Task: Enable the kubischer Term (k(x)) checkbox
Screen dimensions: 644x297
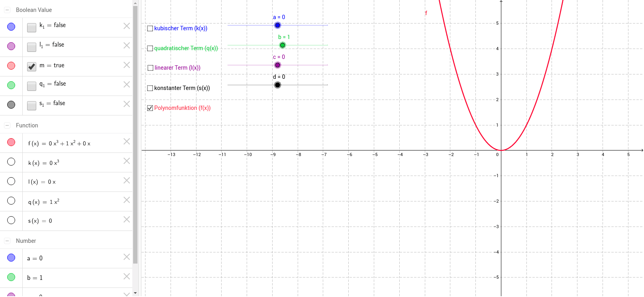Action: click(150, 28)
